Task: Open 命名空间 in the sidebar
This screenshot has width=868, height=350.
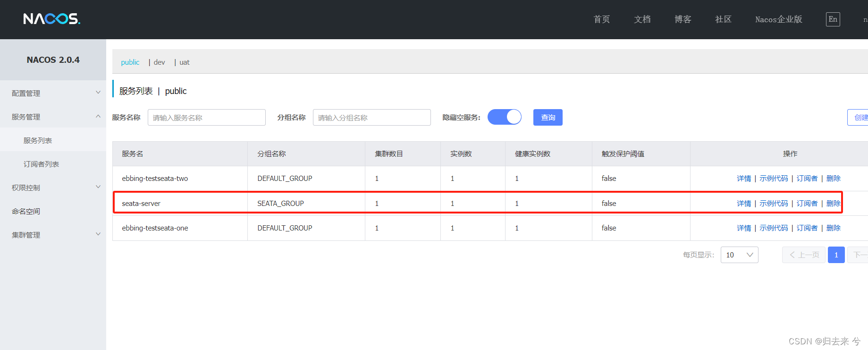Action: pos(26,211)
